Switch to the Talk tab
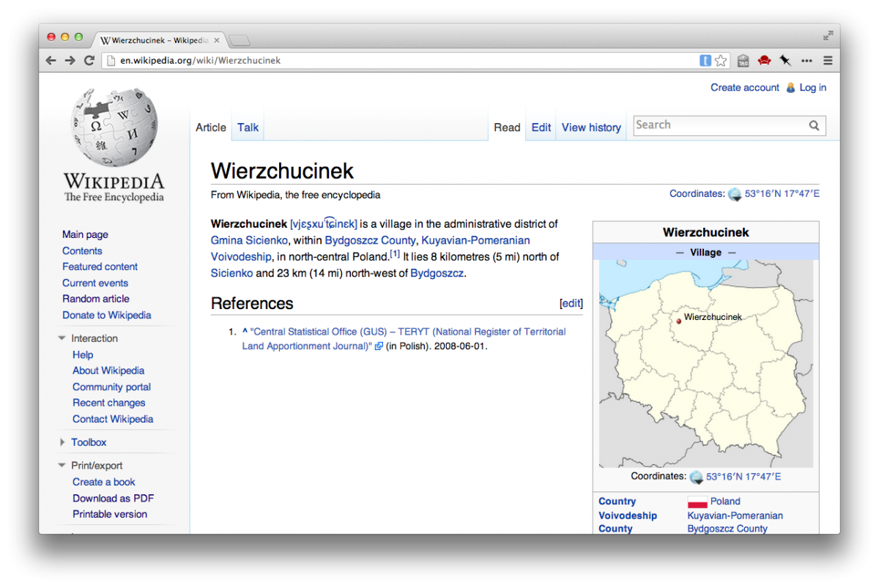The width and height of the screenshot is (879, 588). tap(248, 127)
